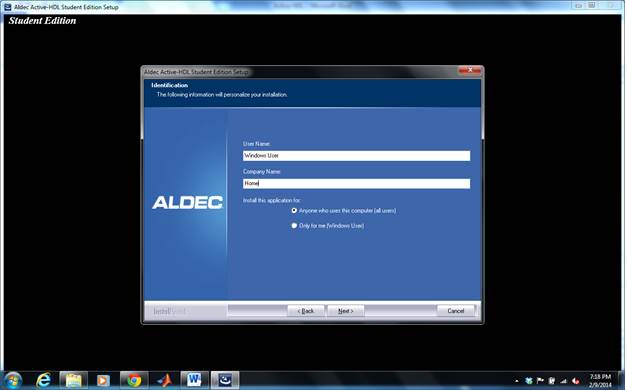Proceed with the Next button
Screen dimensions: 625x390
click(x=346, y=311)
